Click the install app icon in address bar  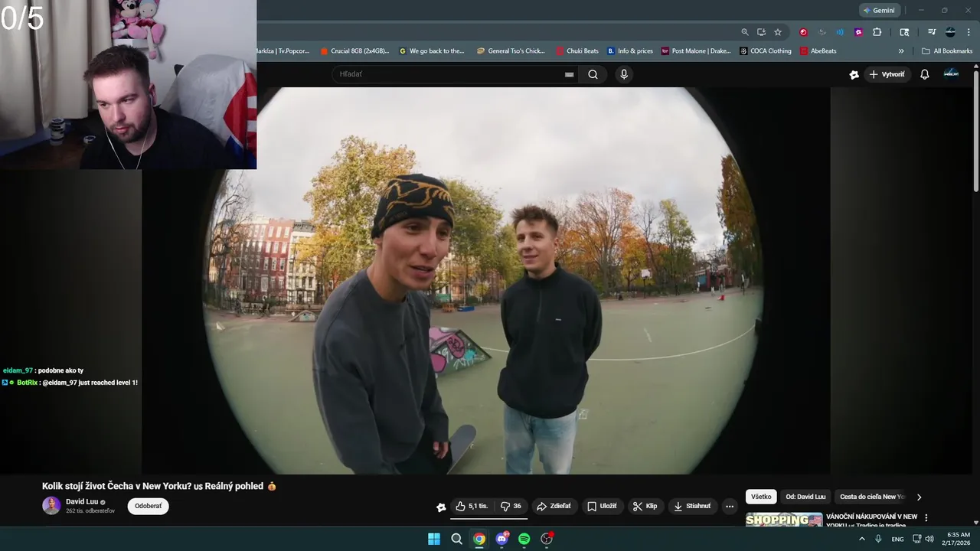point(761,32)
